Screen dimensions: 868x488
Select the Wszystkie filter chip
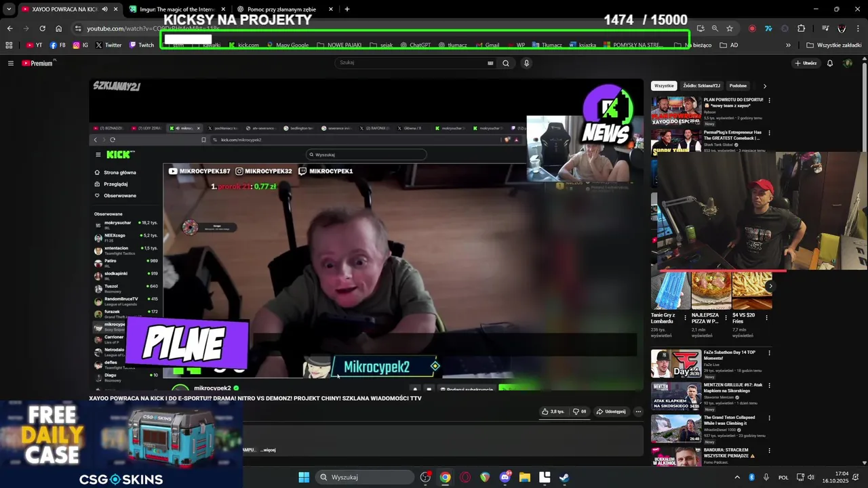click(x=664, y=86)
